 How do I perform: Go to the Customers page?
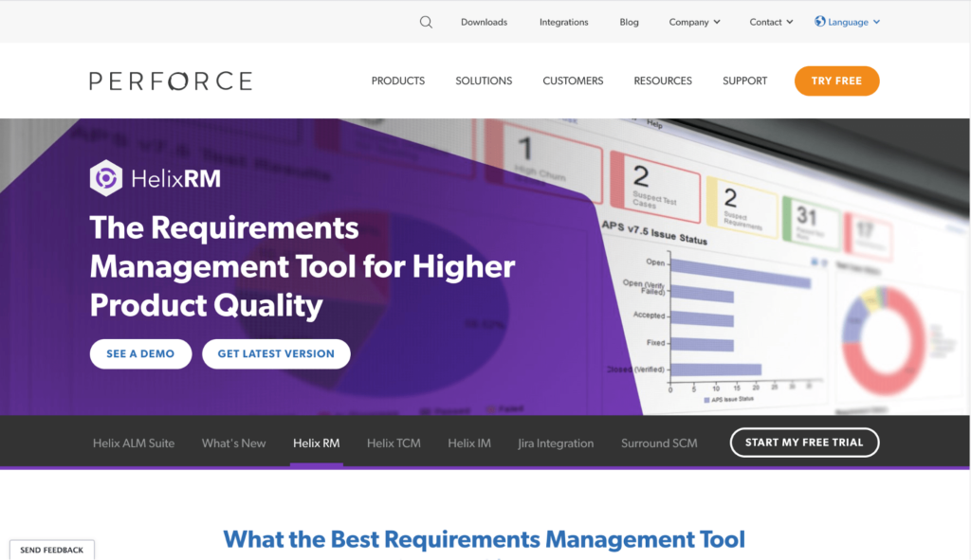pos(573,81)
